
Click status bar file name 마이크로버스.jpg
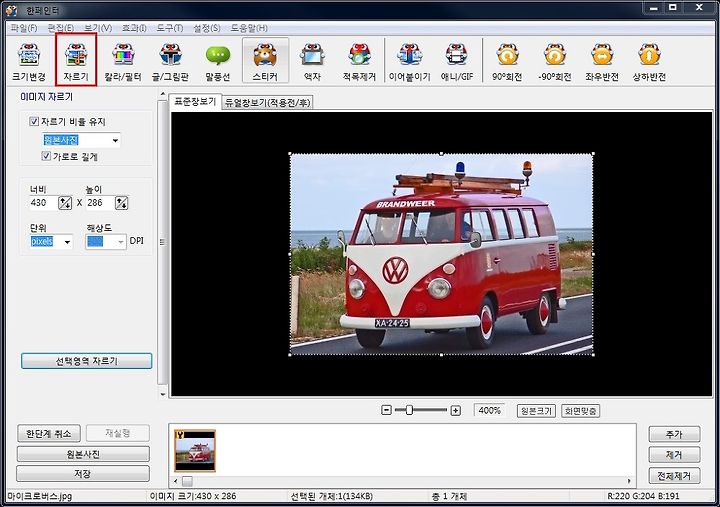[39, 496]
